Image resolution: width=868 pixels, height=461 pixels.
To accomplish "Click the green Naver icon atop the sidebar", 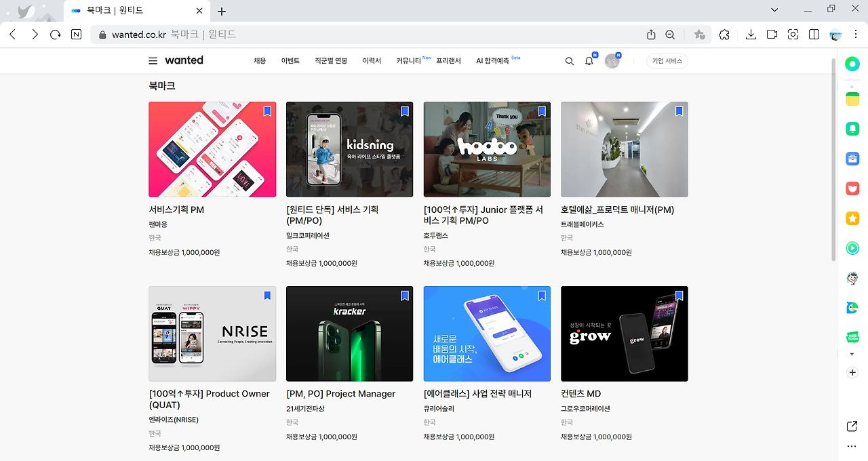I will pos(852,64).
